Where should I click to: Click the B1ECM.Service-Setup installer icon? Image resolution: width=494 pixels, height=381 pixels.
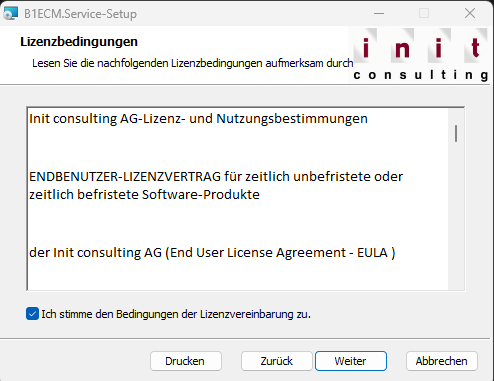[x=10, y=14]
